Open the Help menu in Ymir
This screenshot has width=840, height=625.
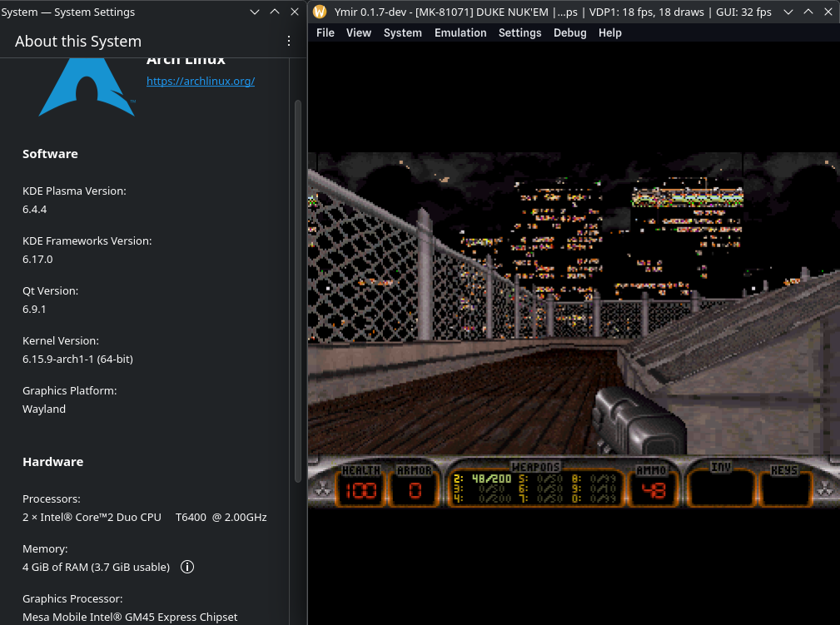(609, 32)
